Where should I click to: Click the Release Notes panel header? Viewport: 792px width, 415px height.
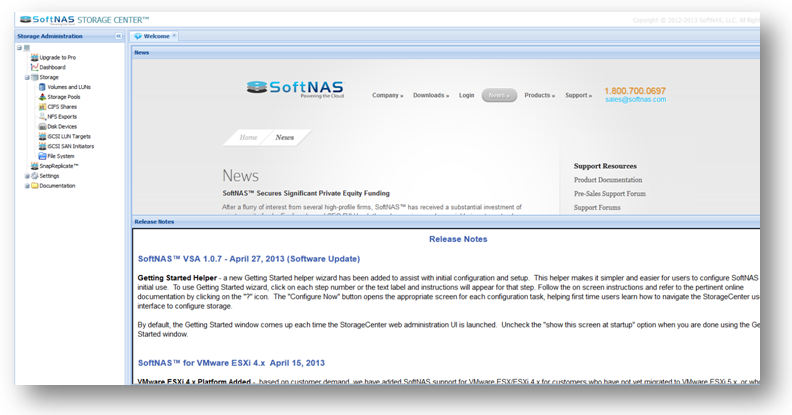pos(446,221)
